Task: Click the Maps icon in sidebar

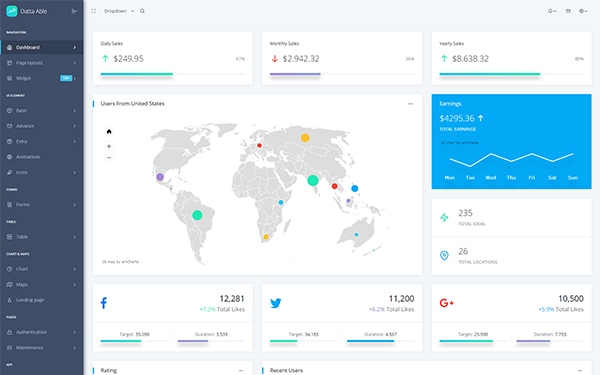Action: [10, 285]
